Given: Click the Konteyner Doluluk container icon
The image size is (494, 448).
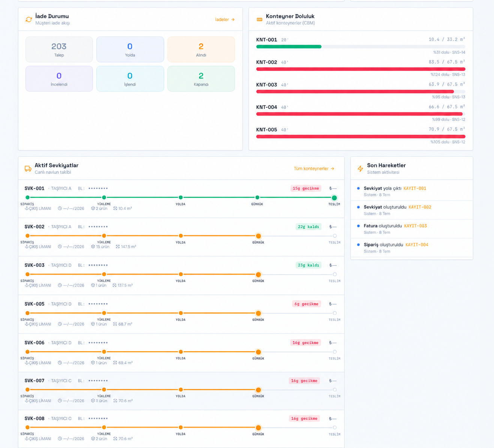Looking at the screenshot, I should click(x=260, y=20).
